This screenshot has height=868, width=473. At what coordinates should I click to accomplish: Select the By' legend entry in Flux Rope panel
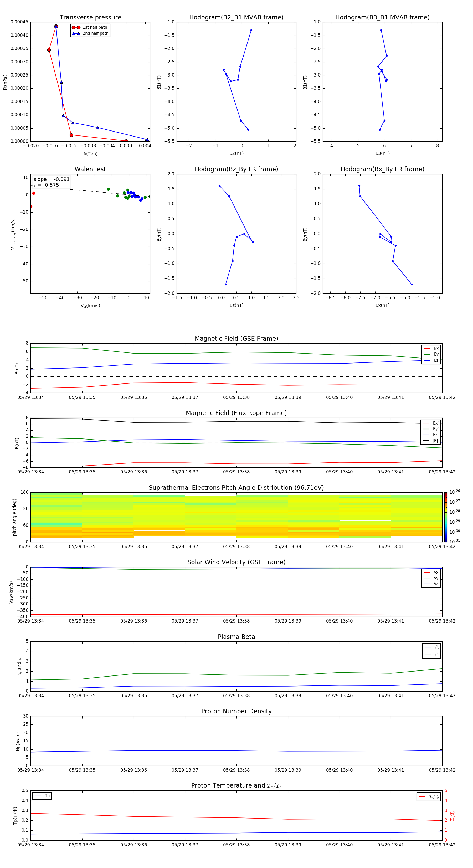pyautogui.click(x=431, y=429)
